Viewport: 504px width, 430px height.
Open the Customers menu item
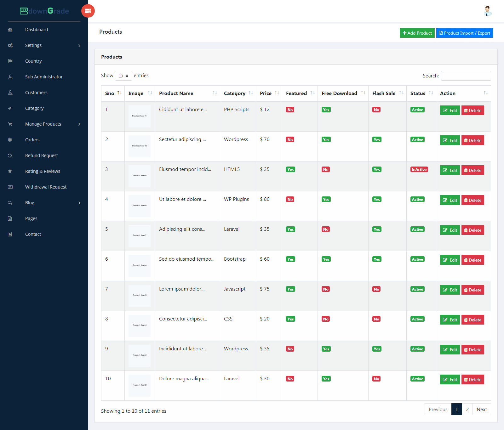[x=36, y=93]
